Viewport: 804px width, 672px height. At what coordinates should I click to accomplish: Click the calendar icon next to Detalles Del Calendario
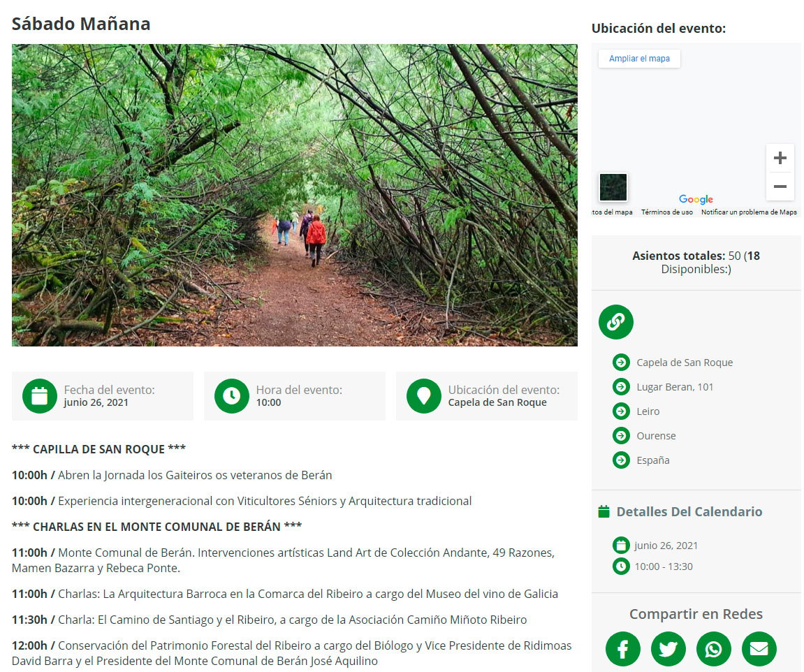(x=604, y=511)
